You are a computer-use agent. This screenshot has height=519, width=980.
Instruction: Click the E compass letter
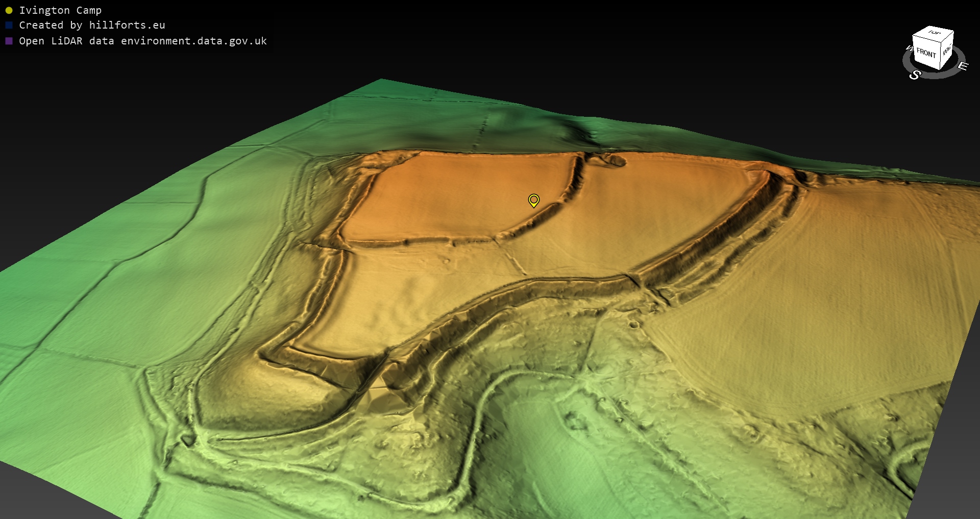[x=963, y=66]
